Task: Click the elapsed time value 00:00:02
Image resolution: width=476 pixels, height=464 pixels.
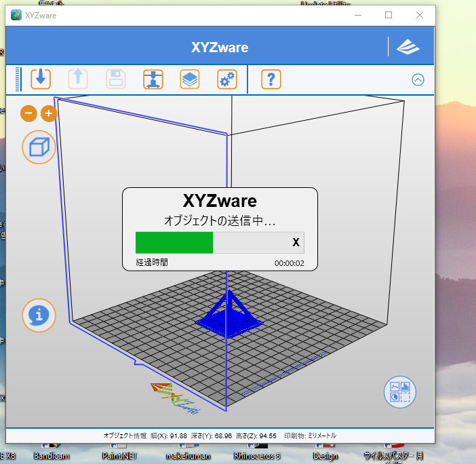Action: click(x=290, y=263)
